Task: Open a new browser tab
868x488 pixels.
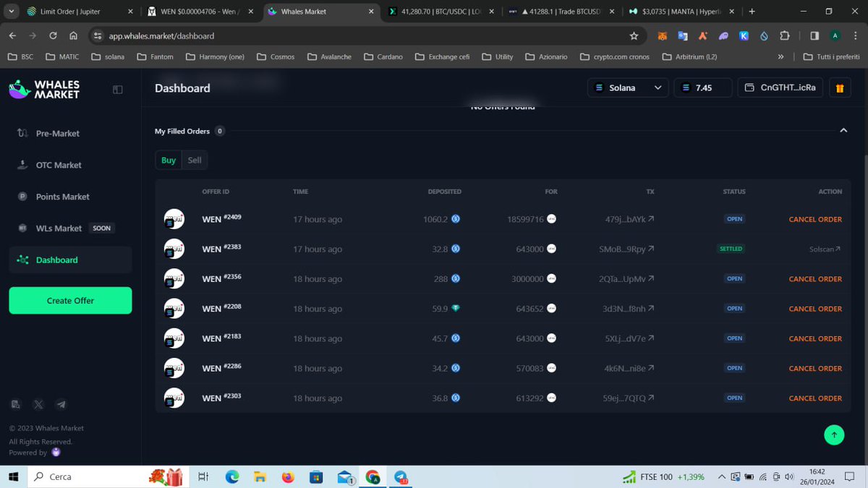Action: (x=752, y=12)
